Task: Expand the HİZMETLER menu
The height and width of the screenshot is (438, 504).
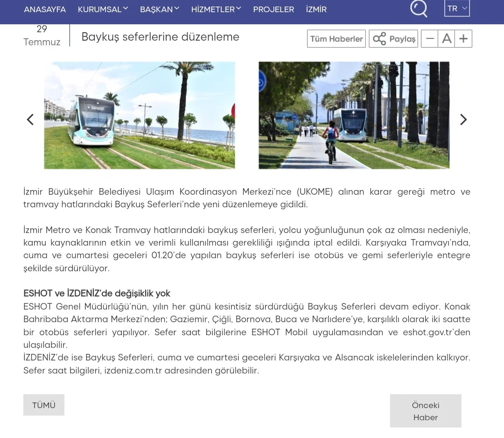Action: [x=216, y=9]
